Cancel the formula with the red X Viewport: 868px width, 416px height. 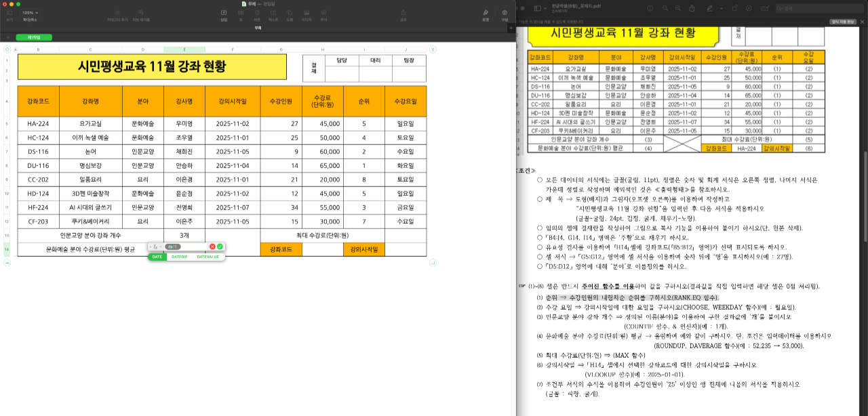pyautogui.click(x=212, y=247)
